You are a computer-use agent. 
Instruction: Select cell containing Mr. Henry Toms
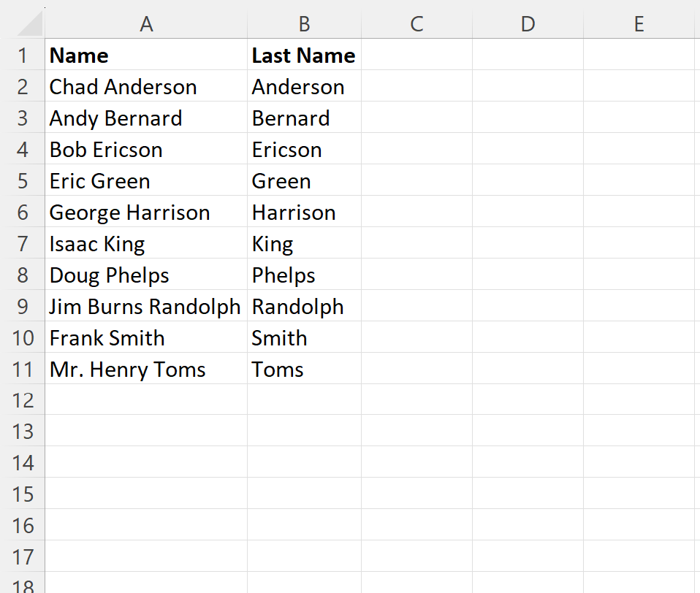point(146,369)
